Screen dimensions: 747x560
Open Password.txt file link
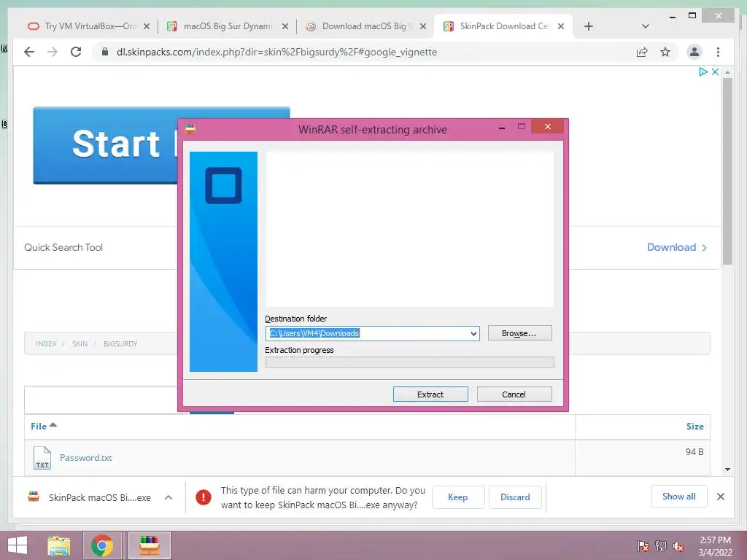pyautogui.click(x=86, y=458)
